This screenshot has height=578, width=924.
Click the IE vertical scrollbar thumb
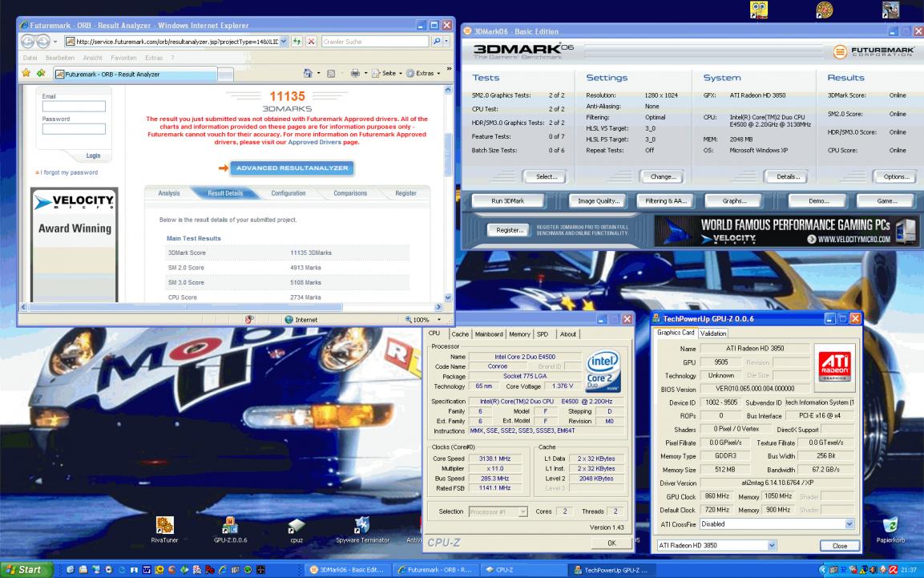448,154
